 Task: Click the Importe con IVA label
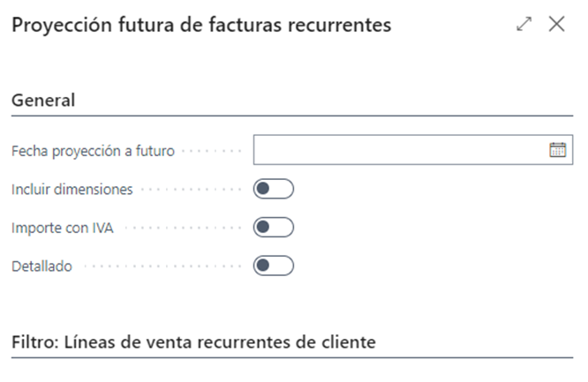pyautogui.click(x=63, y=228)
